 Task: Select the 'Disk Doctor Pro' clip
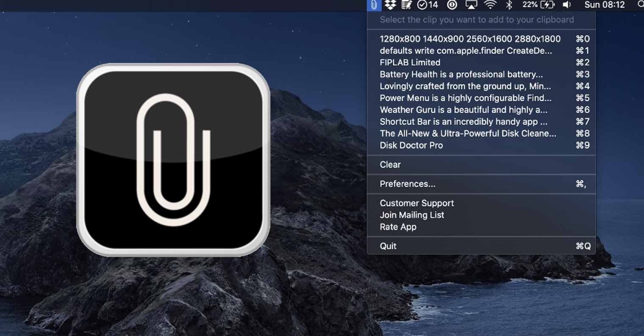411,146
